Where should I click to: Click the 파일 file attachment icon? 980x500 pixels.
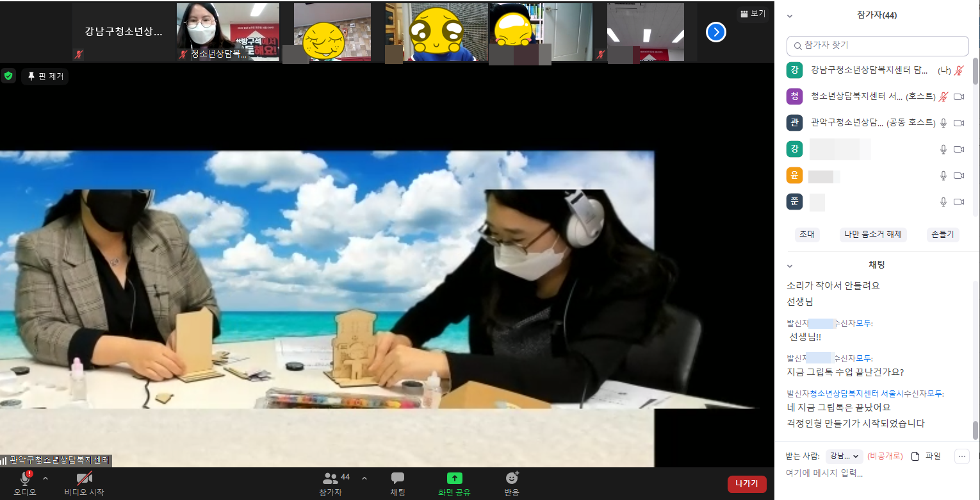(915, 456)
